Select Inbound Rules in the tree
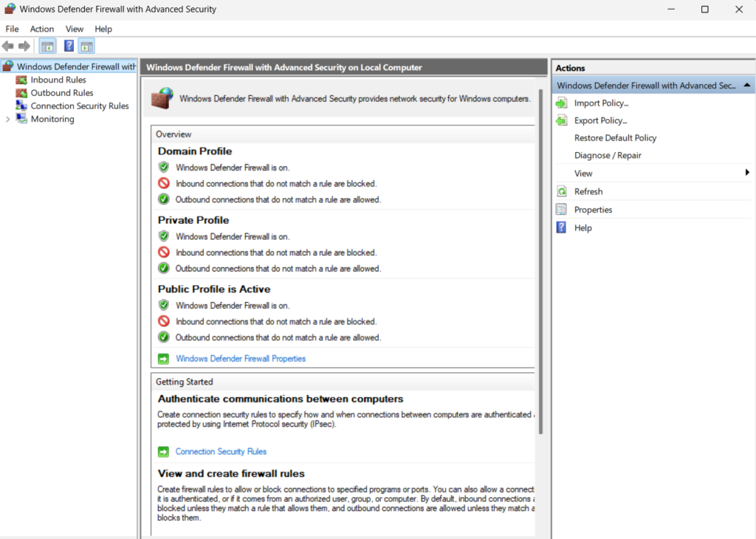Viewport: 756px width, 539px height. point(58,80)
